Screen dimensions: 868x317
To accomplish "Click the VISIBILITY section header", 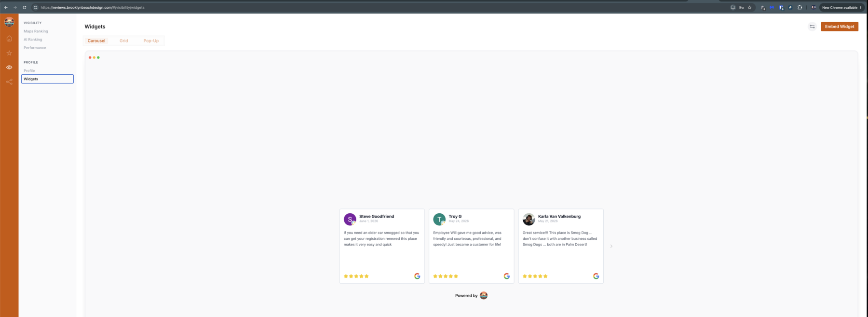I will [32, 23].
